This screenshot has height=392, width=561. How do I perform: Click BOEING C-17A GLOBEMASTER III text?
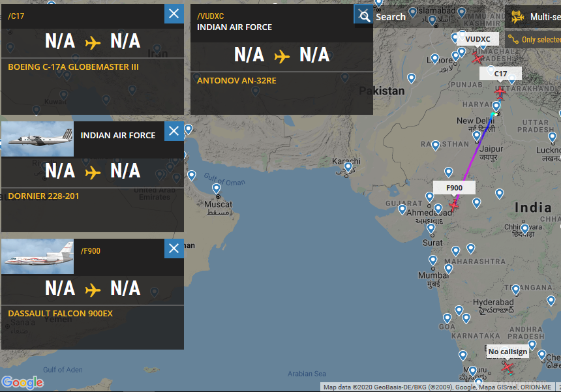tap(73, 67)
